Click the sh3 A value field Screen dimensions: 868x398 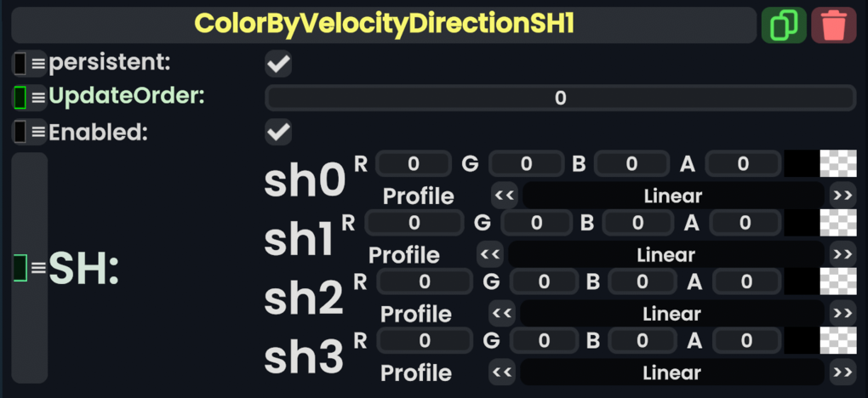tap(746, 341)
